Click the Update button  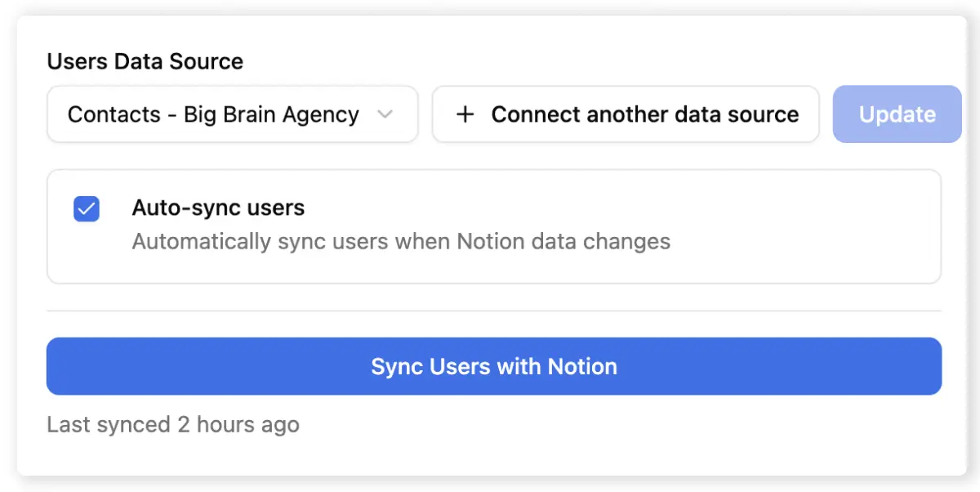coord(897,114)
